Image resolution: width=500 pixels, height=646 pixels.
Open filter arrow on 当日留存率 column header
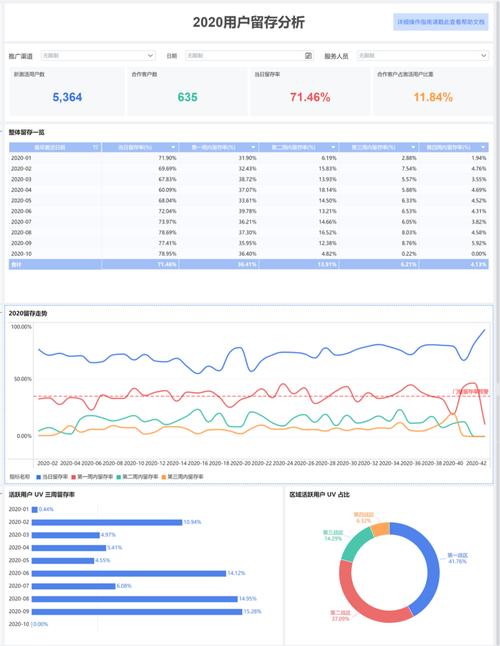pyautogui.click(x=173, y=147)
